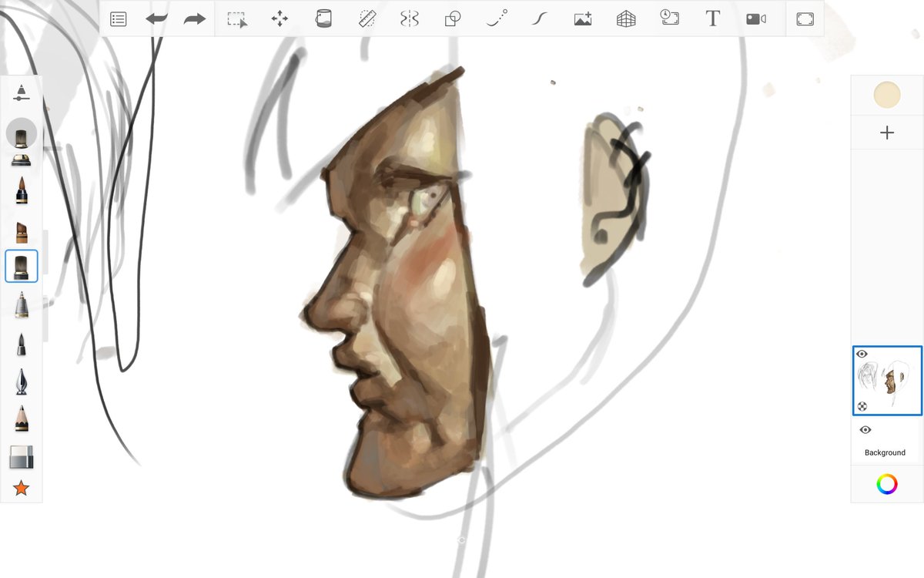Hide the Background layer
924x578 pixels.
[865, 429]
